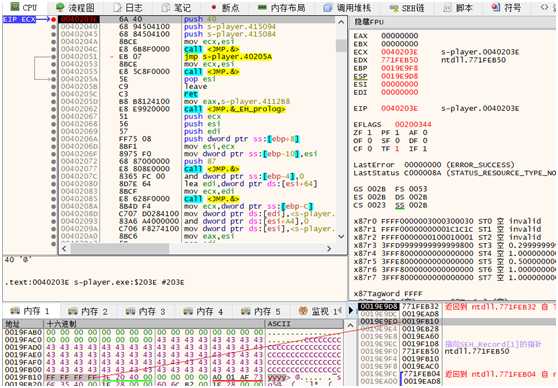Click the ZF flag value
Viewport: 558px width, 388px height.
coord(370,132)
